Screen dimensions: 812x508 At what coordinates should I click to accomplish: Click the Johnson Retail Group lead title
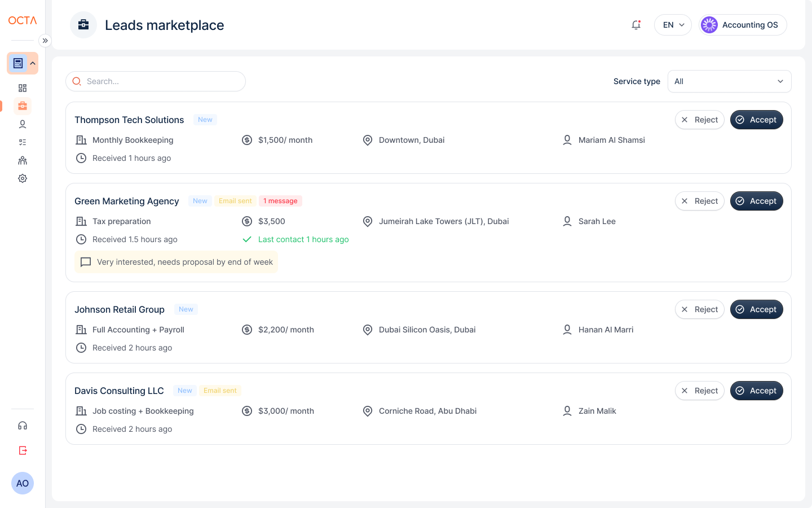tap(120, 309)
